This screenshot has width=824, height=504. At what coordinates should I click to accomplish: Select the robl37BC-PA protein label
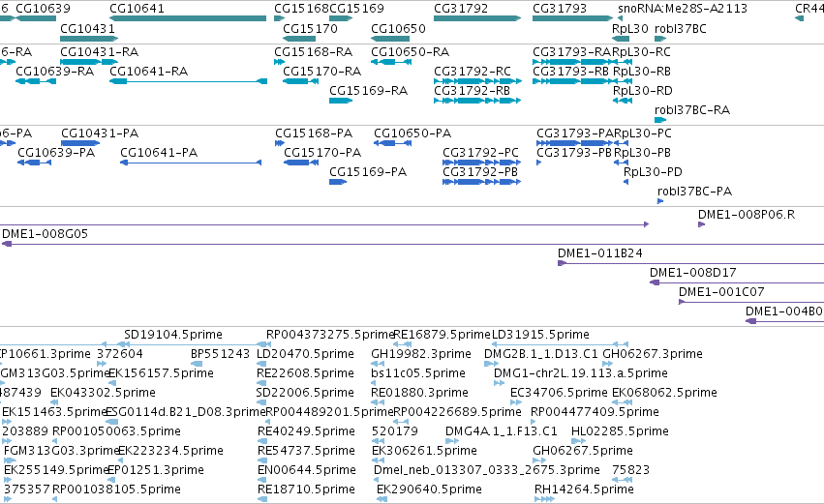click(x=694, y=192)
